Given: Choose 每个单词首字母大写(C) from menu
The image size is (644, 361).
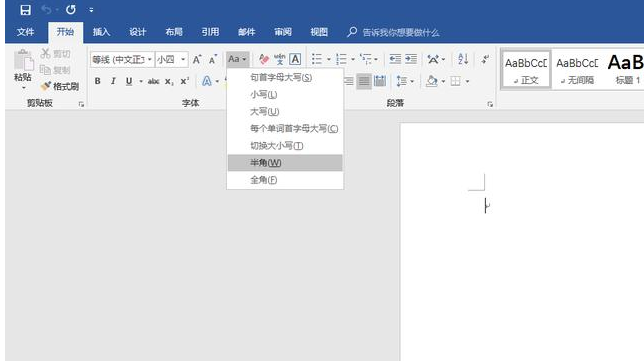Looking at the screenshot, I should [285, 129].
